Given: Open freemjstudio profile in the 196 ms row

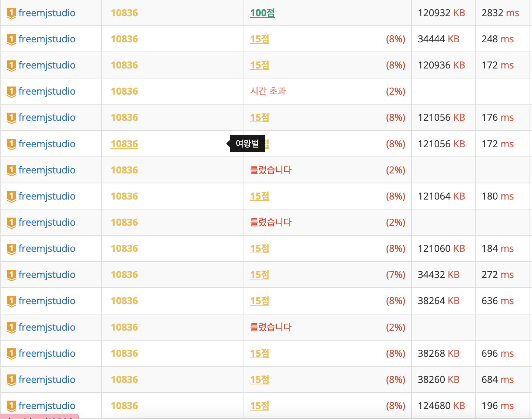Looking at the screenshot, I should coord(47,406).
